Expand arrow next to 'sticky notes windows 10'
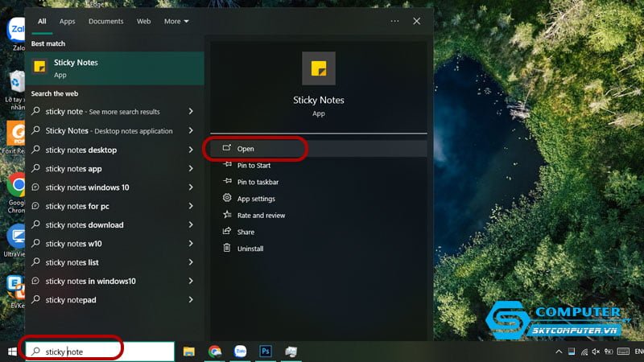 coord(191,187)
